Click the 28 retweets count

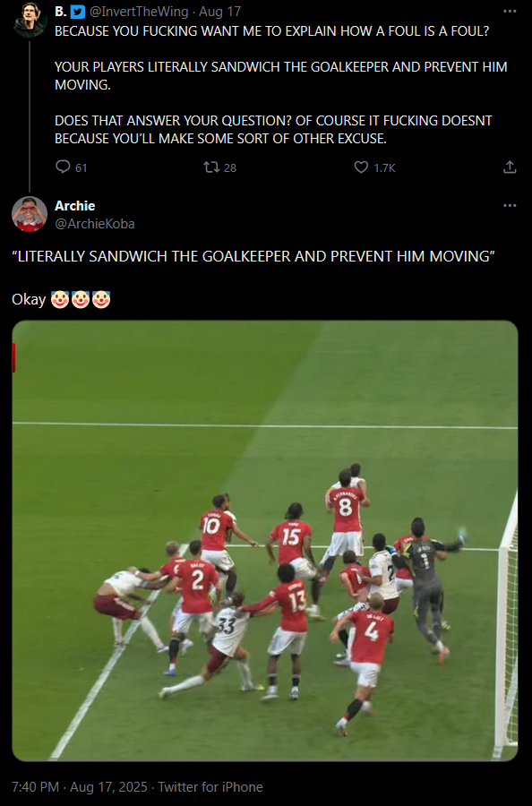[x=230, y=167]
